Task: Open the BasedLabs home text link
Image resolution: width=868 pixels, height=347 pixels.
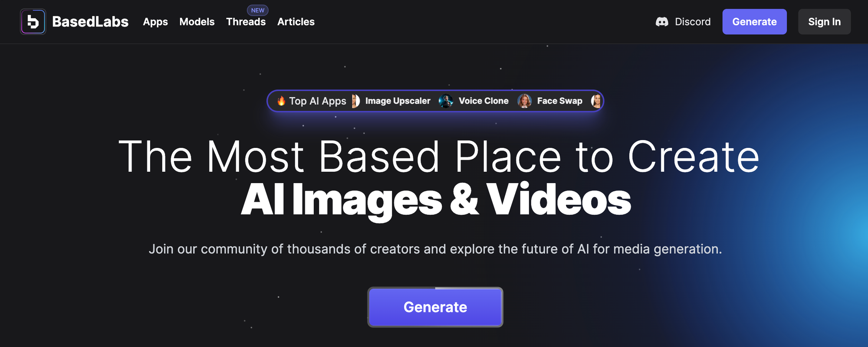Action: (x=90, y=22)
